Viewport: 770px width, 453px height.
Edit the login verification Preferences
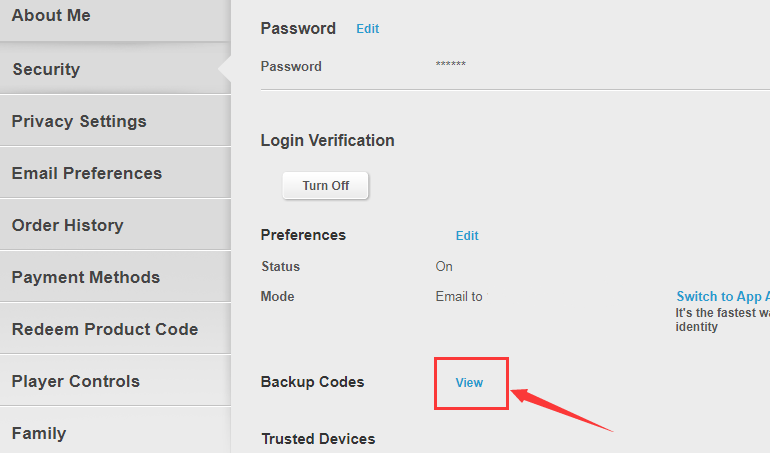coord(467,236)
